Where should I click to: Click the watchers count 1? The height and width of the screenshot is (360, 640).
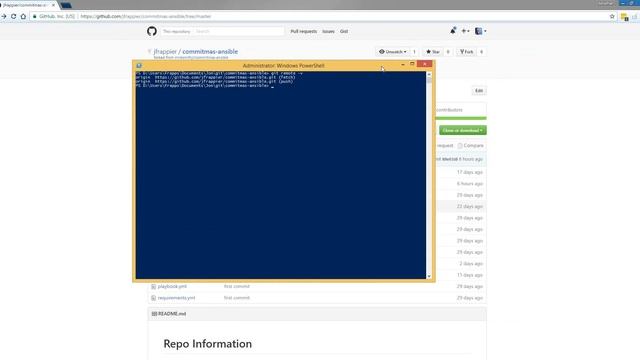coord(414,52)
